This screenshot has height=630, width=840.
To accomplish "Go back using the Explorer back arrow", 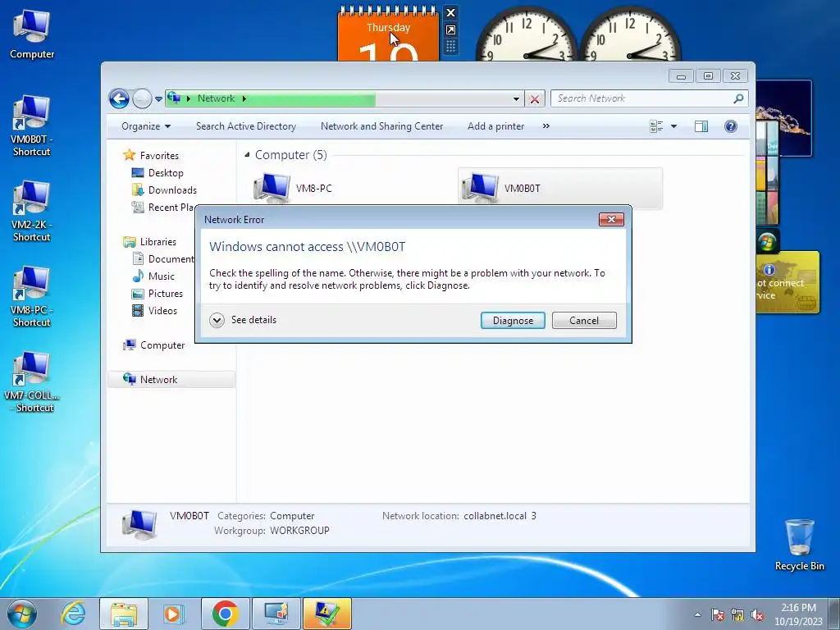I will (x=119, y=98).
